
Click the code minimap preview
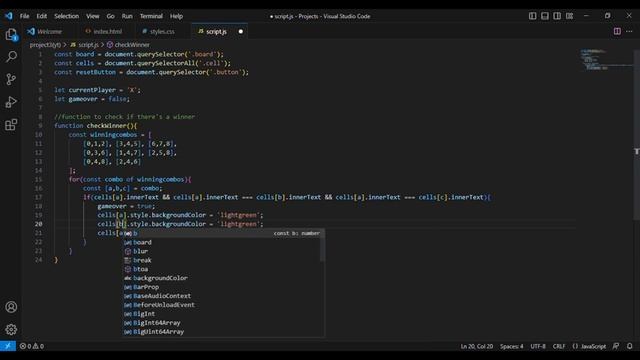pos(606,60)
